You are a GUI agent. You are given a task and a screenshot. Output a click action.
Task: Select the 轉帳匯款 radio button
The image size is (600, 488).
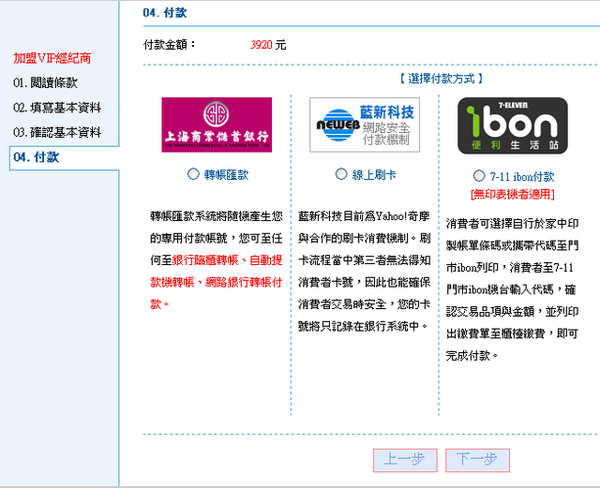(193, 175)
